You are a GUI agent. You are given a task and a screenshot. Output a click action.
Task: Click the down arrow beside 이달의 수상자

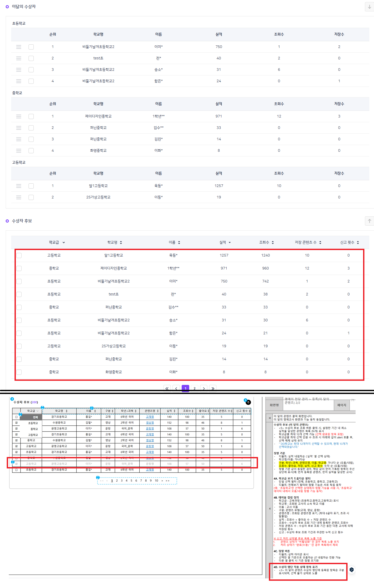[x=369, y=7]
